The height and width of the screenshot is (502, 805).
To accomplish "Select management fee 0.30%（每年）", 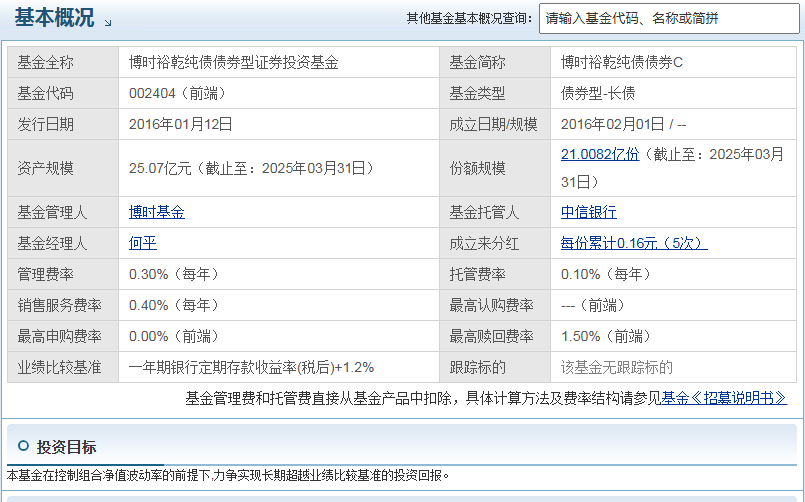I will pyautogui.click(x=174, y=274).
